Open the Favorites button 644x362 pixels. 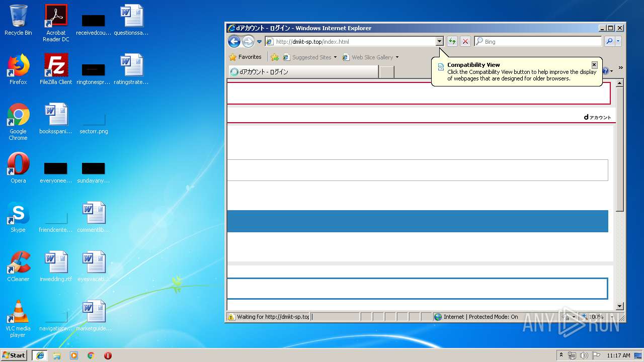point(245,57)
